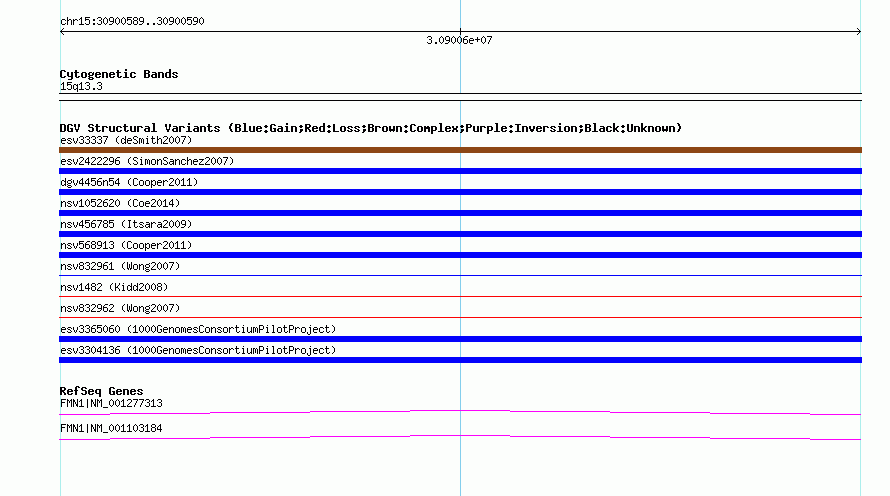Click the chr15:30900589..30900590 coordinate label
Screen dimensions: 890x496
click(132, 21)
